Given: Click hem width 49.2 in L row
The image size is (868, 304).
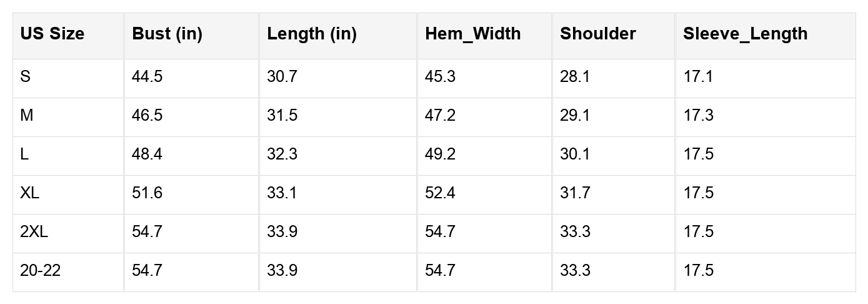Looking at the screenshot, I should tap(440, 155).
